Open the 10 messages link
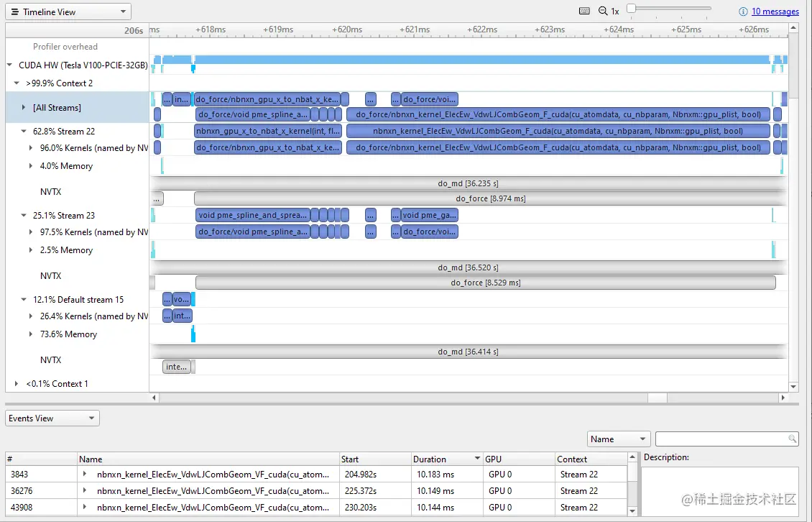 775,11
